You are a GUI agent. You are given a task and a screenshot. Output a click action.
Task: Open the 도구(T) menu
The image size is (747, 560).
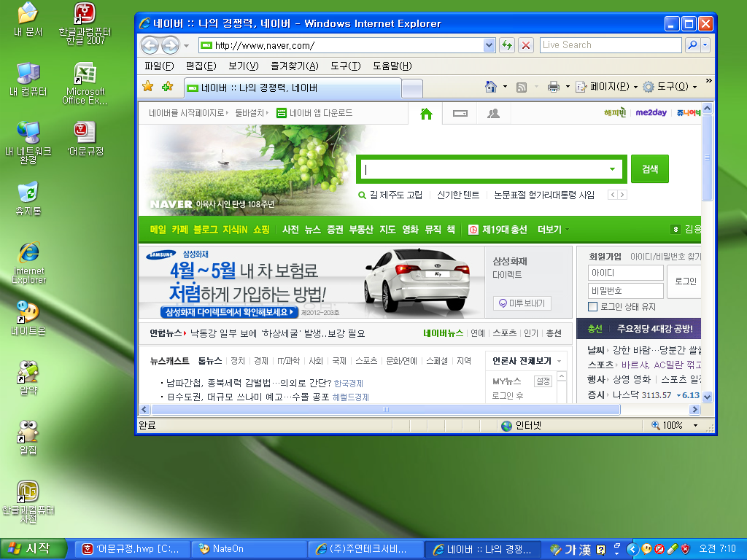pyautogui.click(x=345, y=66)
